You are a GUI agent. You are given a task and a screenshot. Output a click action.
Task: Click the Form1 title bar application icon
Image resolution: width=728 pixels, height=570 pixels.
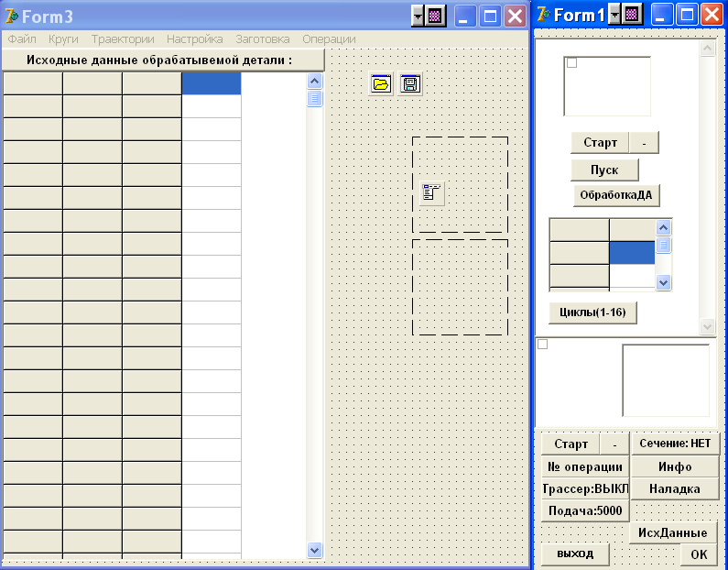543,15
